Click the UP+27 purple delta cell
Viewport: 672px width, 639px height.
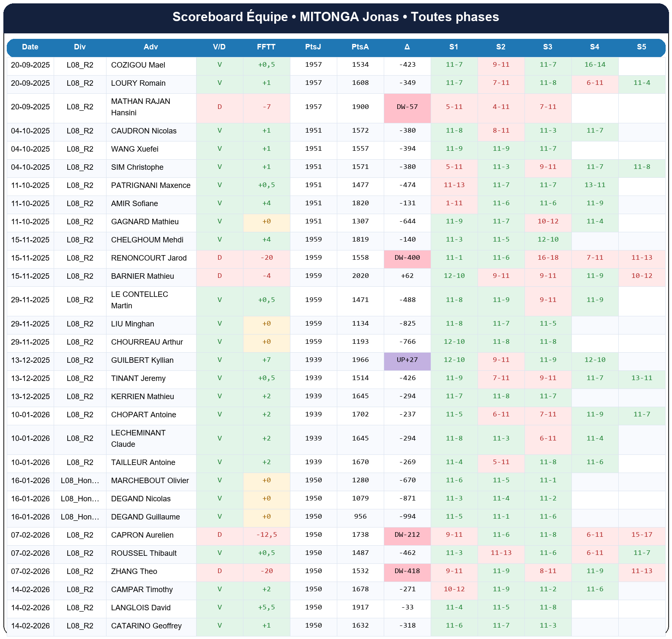tap(407, 360)
